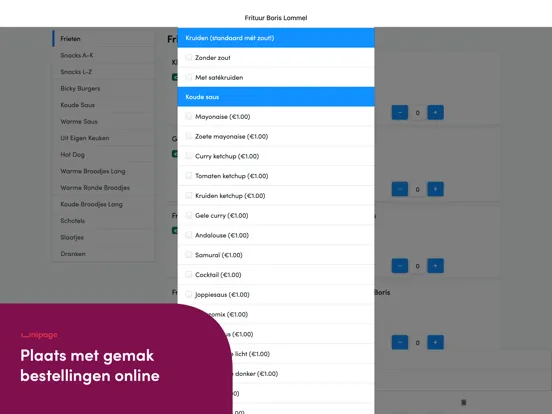Click the Koude saus section header
This screenshot has height=414, width=552.
[x=276, y=97]
